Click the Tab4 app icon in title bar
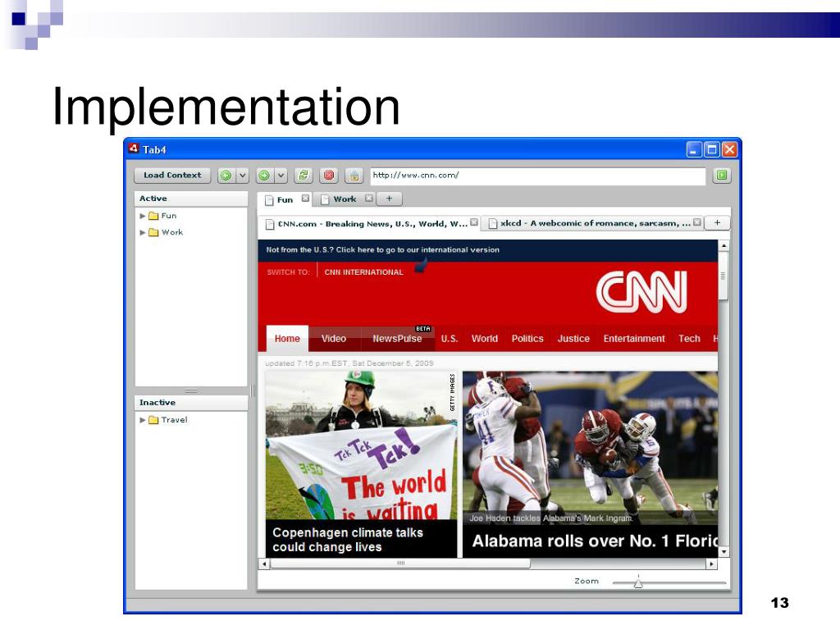Image resolution: width=840 pixels, height=630 pixels. 134,148
